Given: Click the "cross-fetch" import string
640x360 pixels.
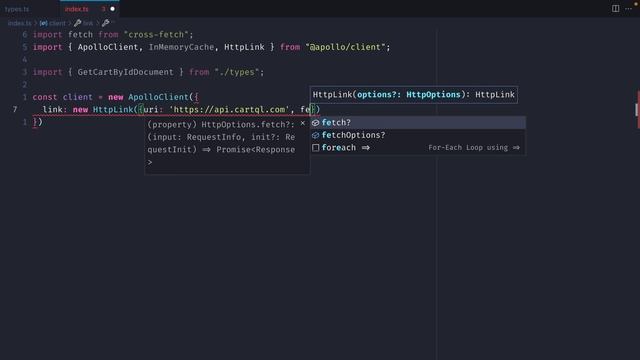Looking at the screenshot, I should point(156,35).
